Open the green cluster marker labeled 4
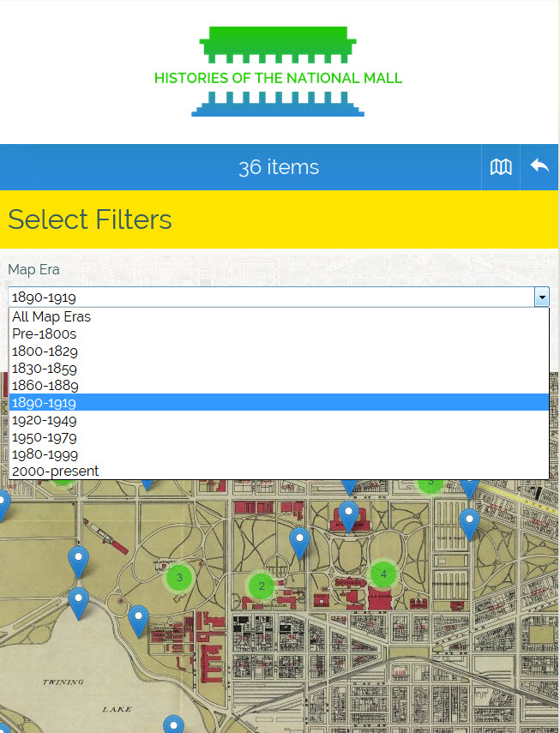 pyautogui.click(x=383, y=574)
